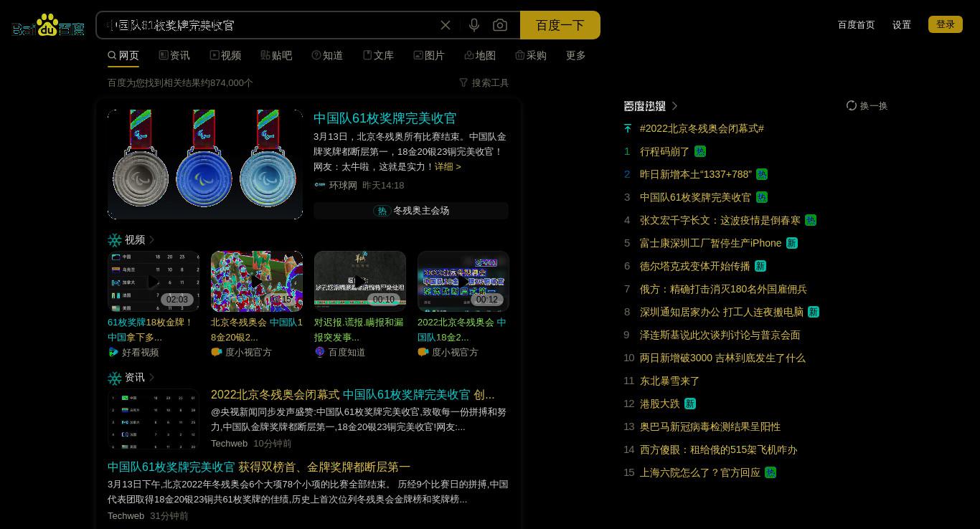Click the 好看视频 source icon

click(x=113, y=352)
